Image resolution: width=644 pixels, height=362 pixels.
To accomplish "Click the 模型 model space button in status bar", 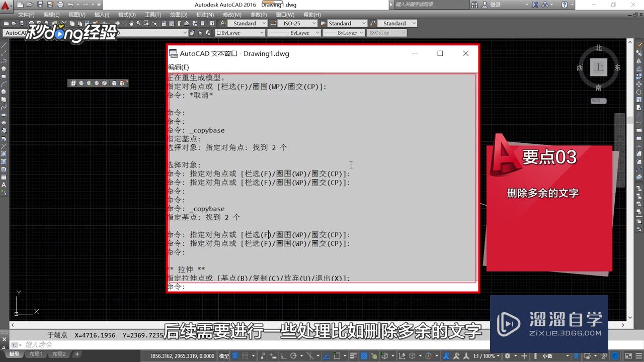I will tap(224, 356).
